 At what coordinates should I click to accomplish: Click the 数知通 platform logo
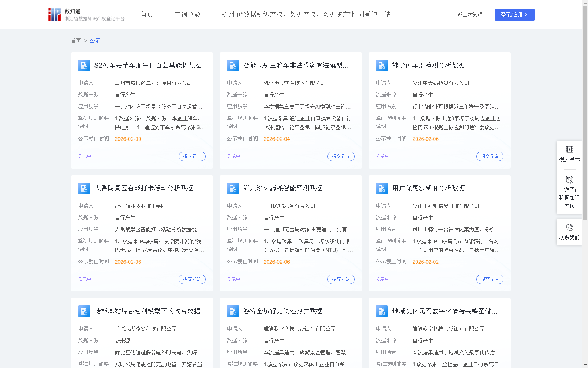tap(86, 15)
